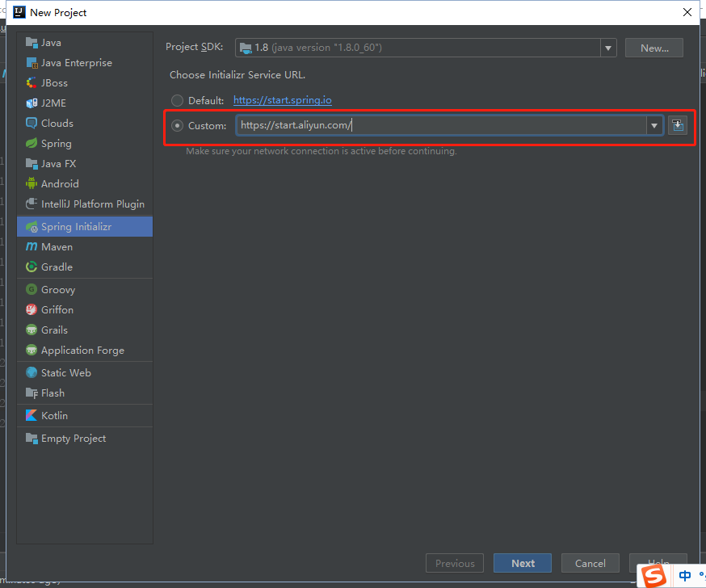The height and width of the screenshot is (588, 706).
Task: Click the Java Enterprise icon
Action: [32, 62]
